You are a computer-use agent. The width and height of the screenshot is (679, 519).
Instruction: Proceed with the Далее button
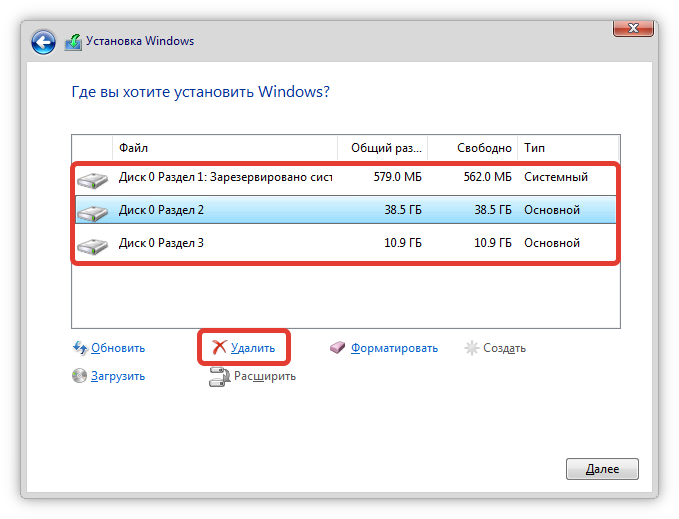click(x=602, y=469)
